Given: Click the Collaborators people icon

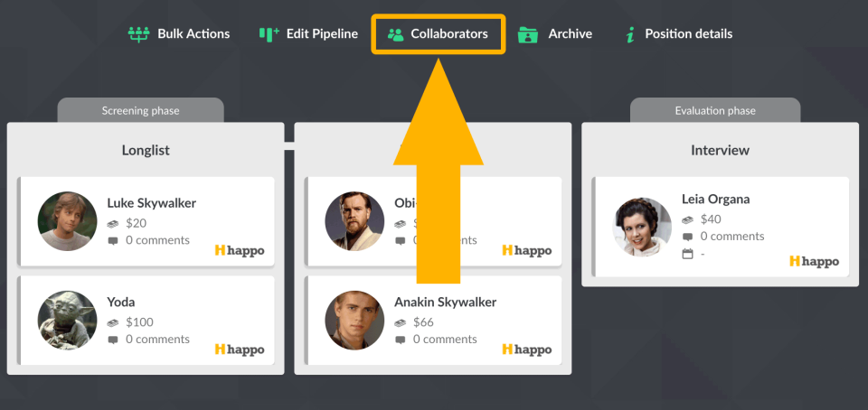Looking at the screenshot, I should 395,34.
